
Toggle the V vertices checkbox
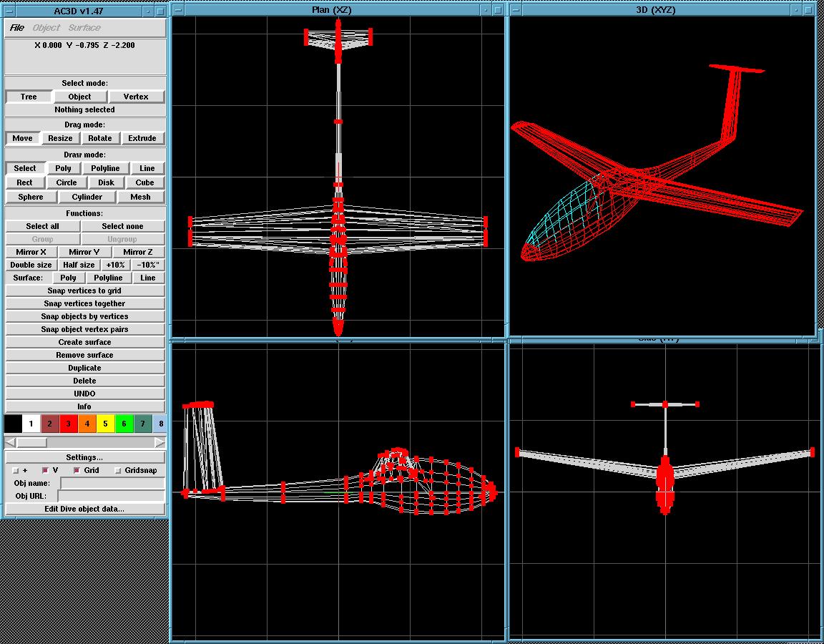45,471
